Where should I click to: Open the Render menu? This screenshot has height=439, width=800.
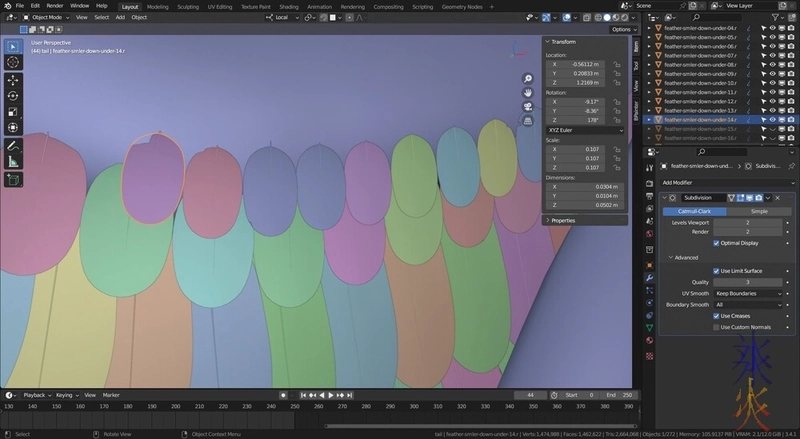pyautogui.click(x=55, y=6)
